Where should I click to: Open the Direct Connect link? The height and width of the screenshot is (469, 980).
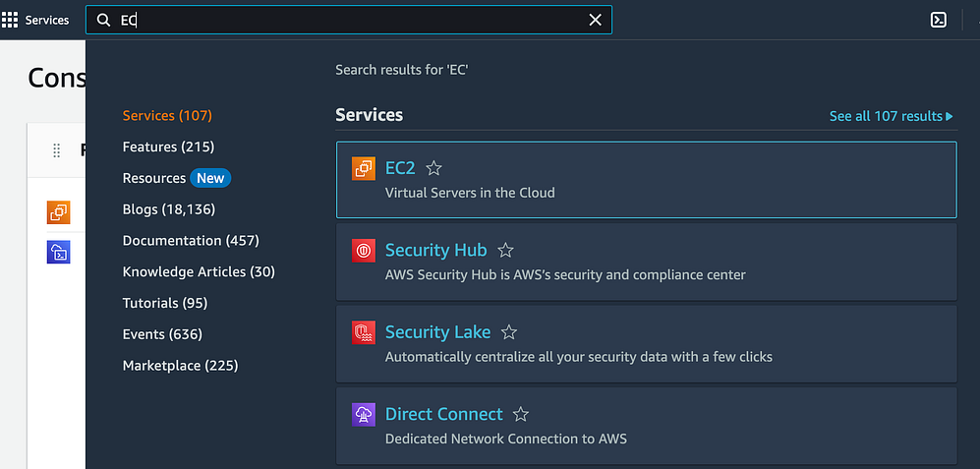(x=443, y=414)
